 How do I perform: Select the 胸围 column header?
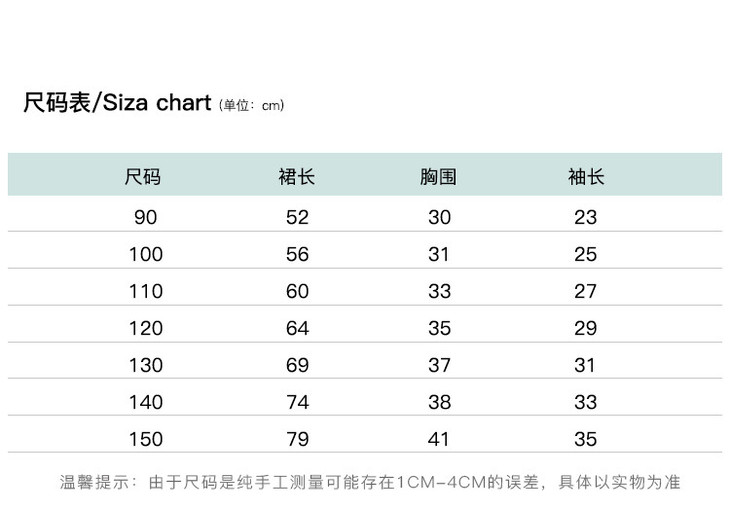(439, 178)
